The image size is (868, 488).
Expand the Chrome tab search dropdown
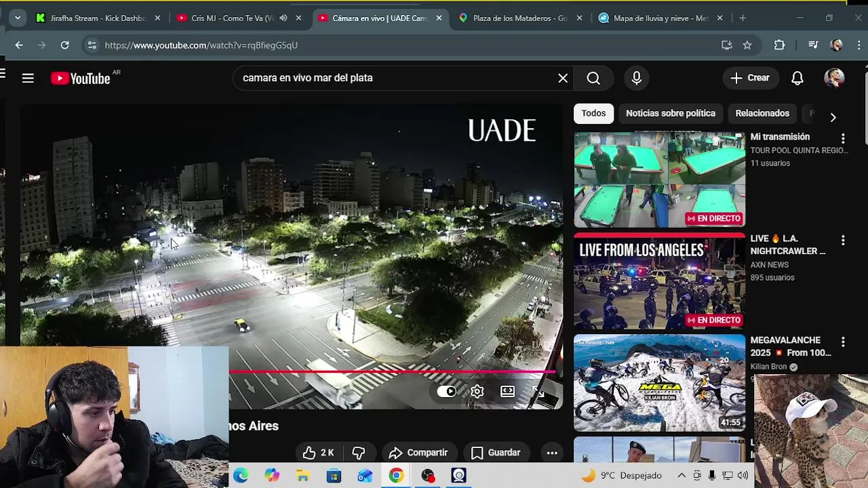click(x=18, y=18)
